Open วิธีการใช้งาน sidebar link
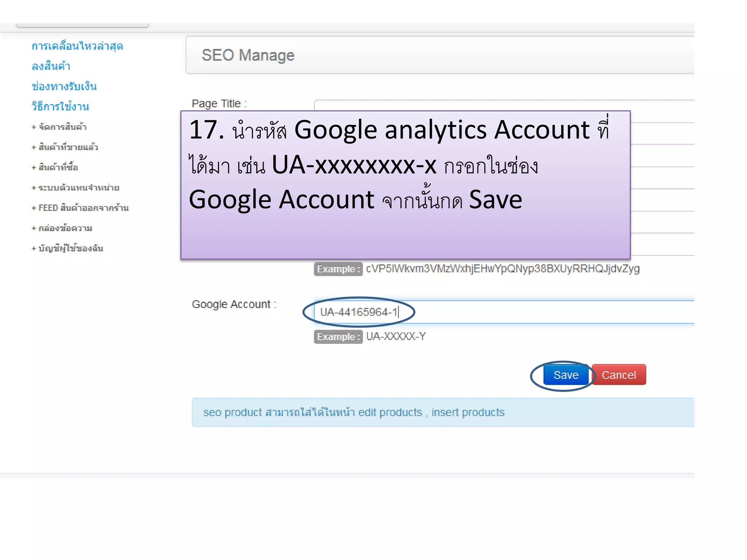 [60, 106]
